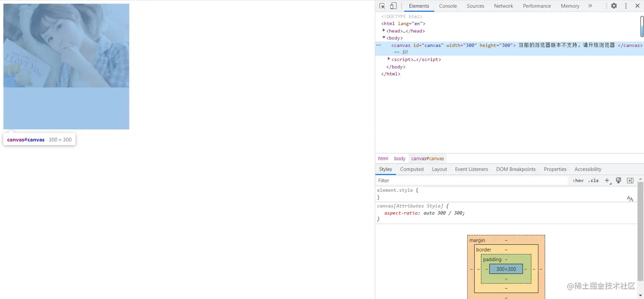Click the body breadcrumb
This screenshot has width=644, height=299.
click(400, 158)
